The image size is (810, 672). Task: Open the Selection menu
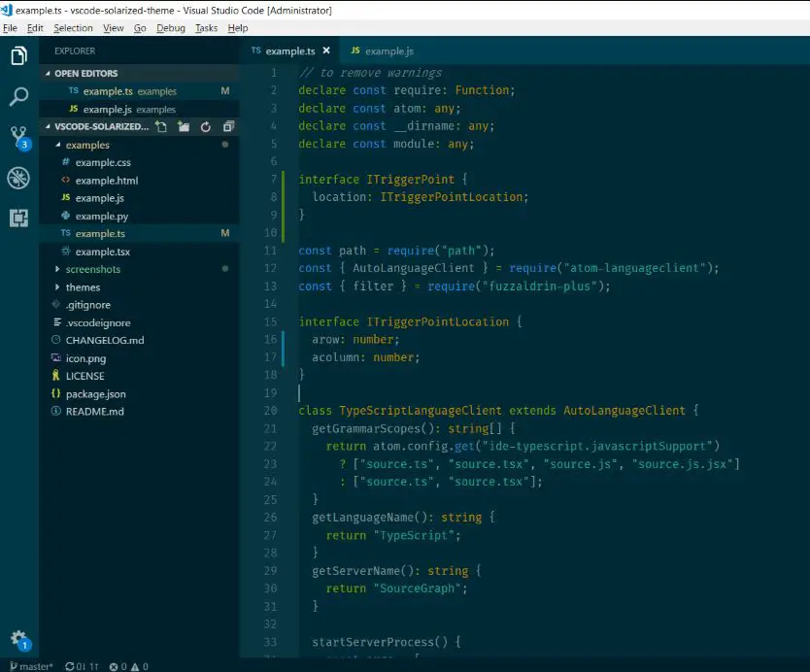coord(74,28)
